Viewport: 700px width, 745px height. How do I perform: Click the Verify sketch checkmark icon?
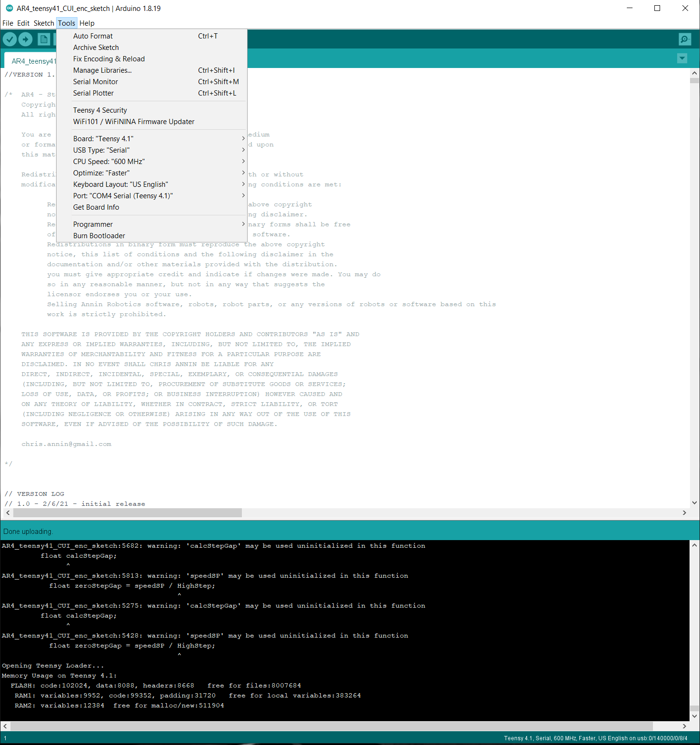10,39
